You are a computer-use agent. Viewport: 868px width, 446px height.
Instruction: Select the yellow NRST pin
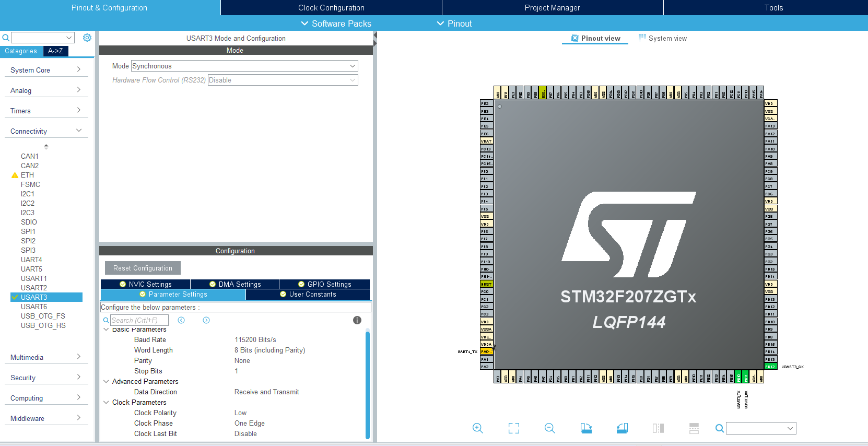(486, 284)
